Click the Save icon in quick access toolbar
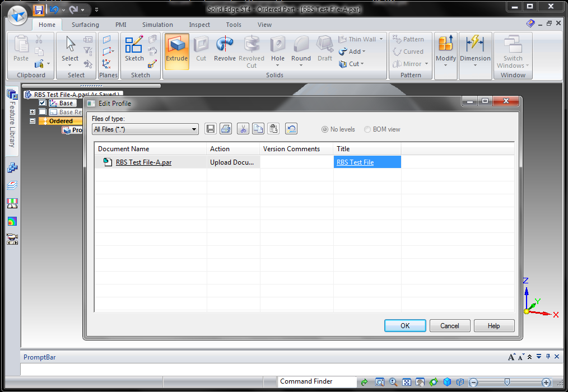This screenshot has height=392, width=568. (39, 10)
